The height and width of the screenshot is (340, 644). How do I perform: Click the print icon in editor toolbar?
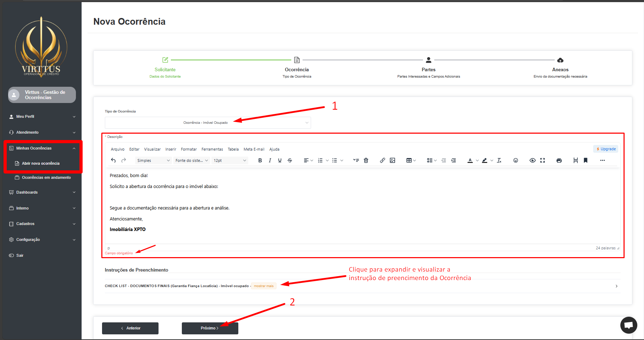point(559,160)
